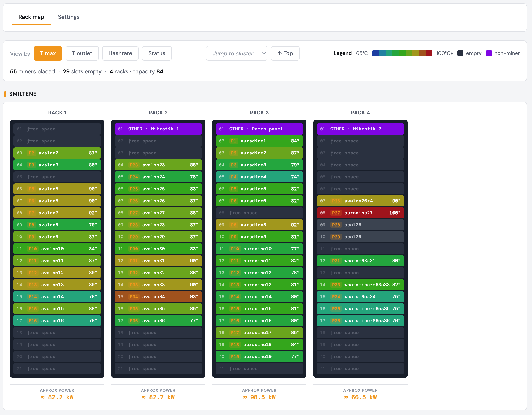The image size is (532, 415).
Task: Switch view to Status
Action: click(x=157, y=53)
